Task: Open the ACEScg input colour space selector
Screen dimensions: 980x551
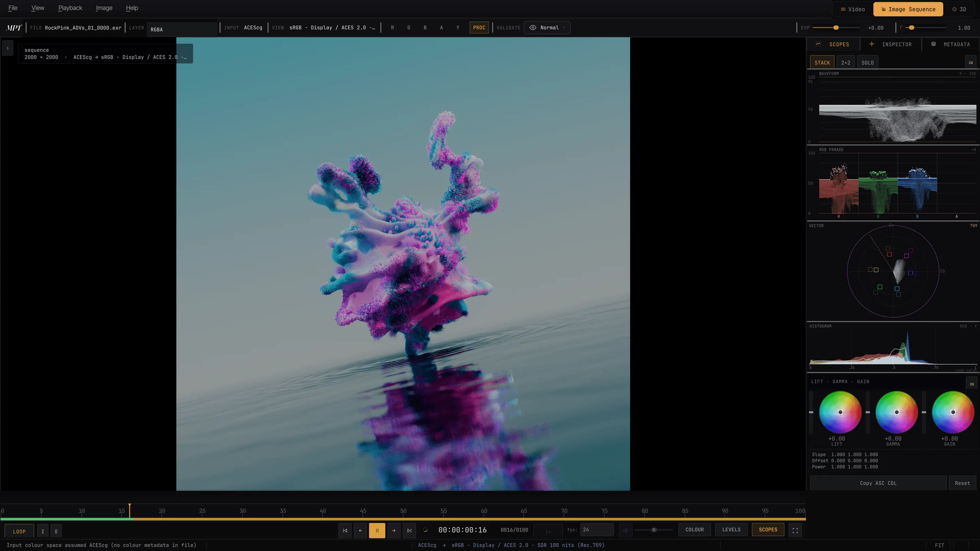Action: [x=253, y=28]
